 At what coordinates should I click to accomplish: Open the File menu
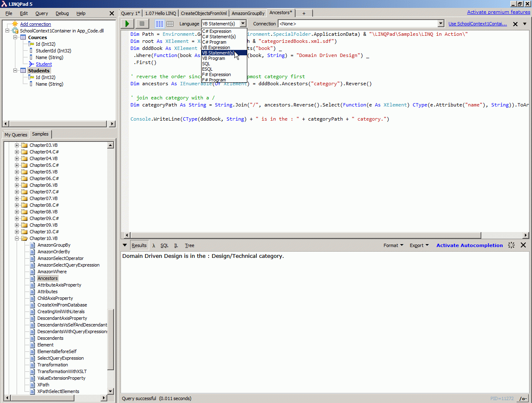click(x=9, y=13)
